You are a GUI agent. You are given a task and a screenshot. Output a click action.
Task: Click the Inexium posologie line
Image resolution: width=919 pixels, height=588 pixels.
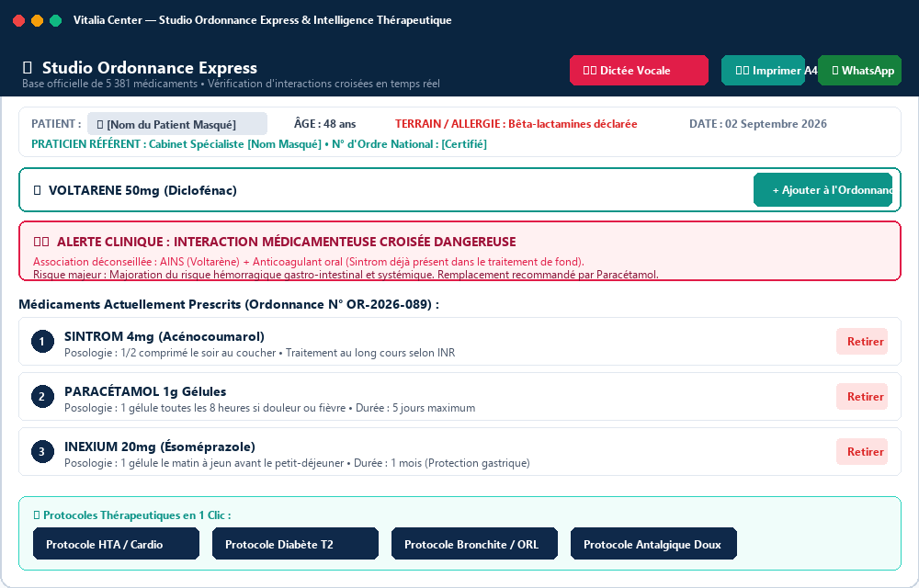pyautogui.click(x=297, y=463)
